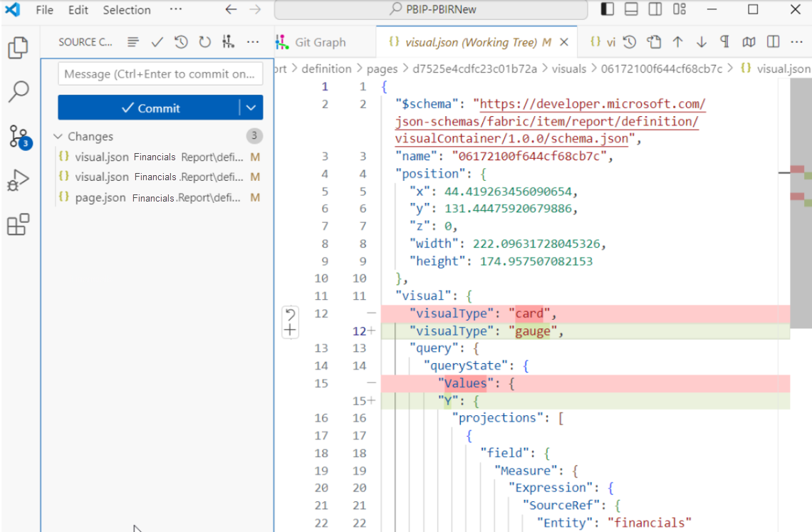Collapse the Changes section
812x532 pixels.
[x=58, y=136]
